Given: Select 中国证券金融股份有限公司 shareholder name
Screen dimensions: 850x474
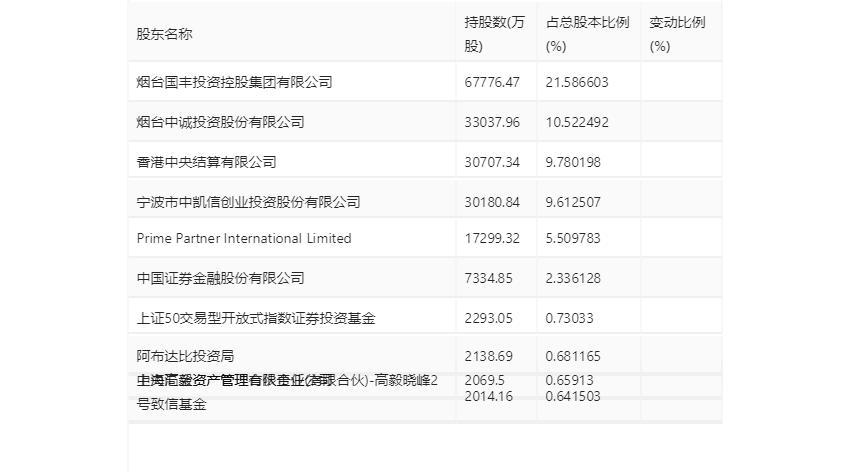Looking at the screenshot, I should [220, 278].
